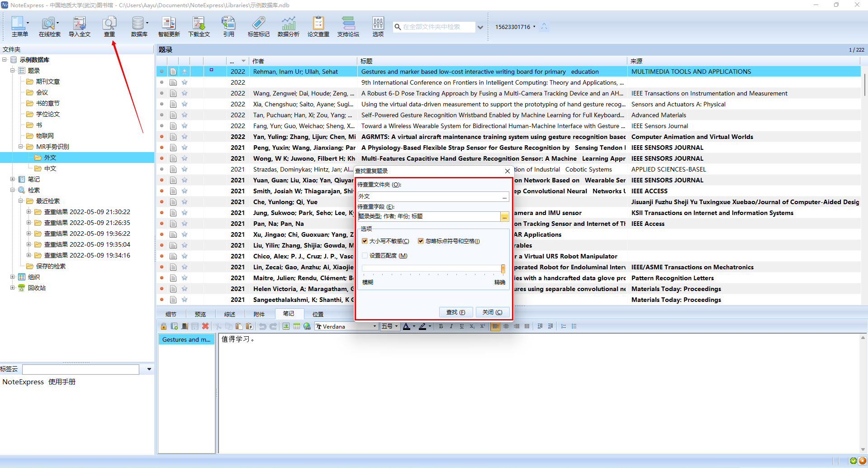This screenshot has height=468, width=868.
Task: Click the 在全部文件夹中检索 search field
Action: (434, 27)
